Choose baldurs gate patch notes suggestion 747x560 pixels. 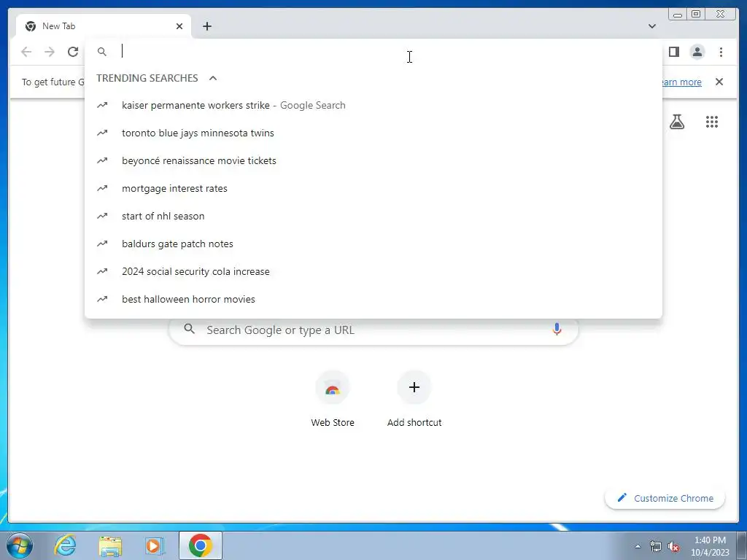pos(373,244)
